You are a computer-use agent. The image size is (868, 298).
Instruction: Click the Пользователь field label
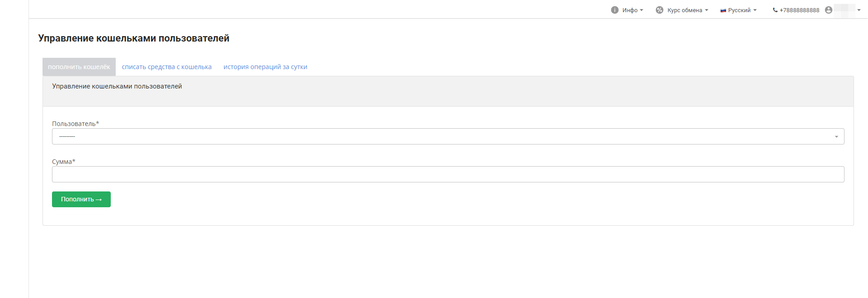point(75,124)
